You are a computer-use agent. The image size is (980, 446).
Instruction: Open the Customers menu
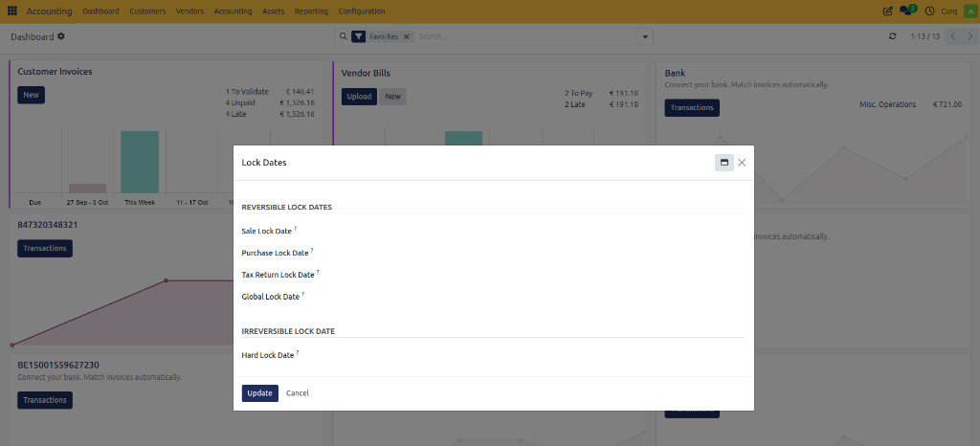[147, 11]
